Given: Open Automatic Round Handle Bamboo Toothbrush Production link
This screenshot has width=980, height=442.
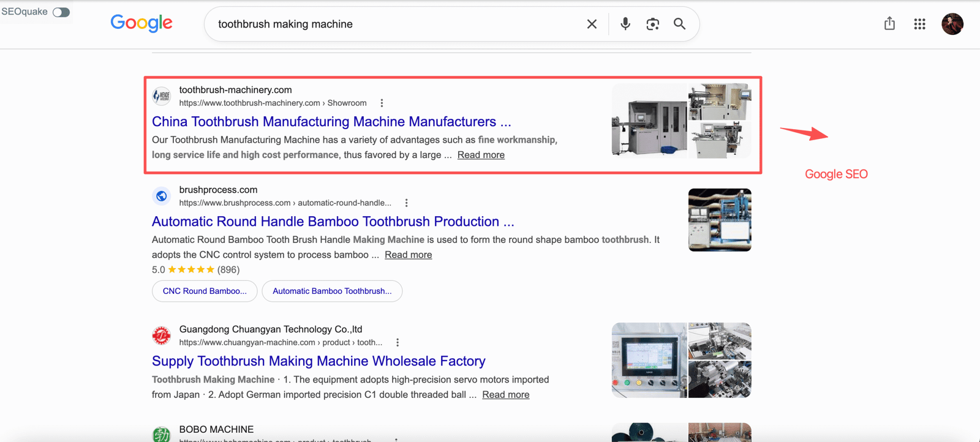Looking at the screenshot, I should click(333, 221).
